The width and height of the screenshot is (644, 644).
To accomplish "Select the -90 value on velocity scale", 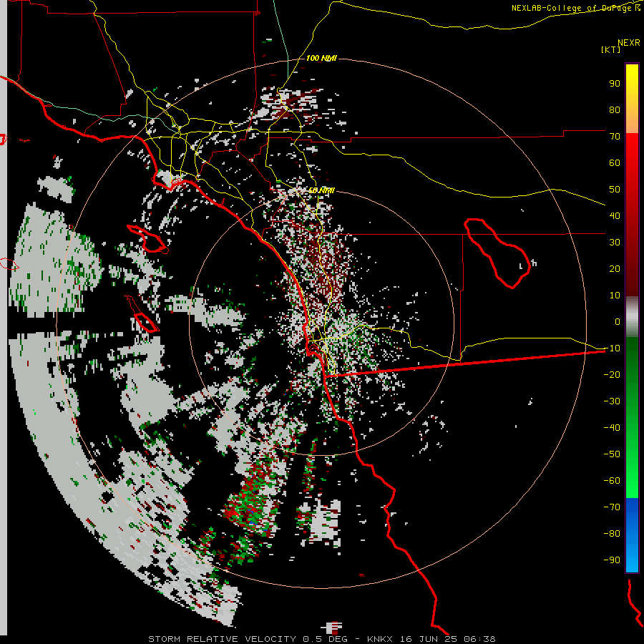I will [x=612, y=560].
